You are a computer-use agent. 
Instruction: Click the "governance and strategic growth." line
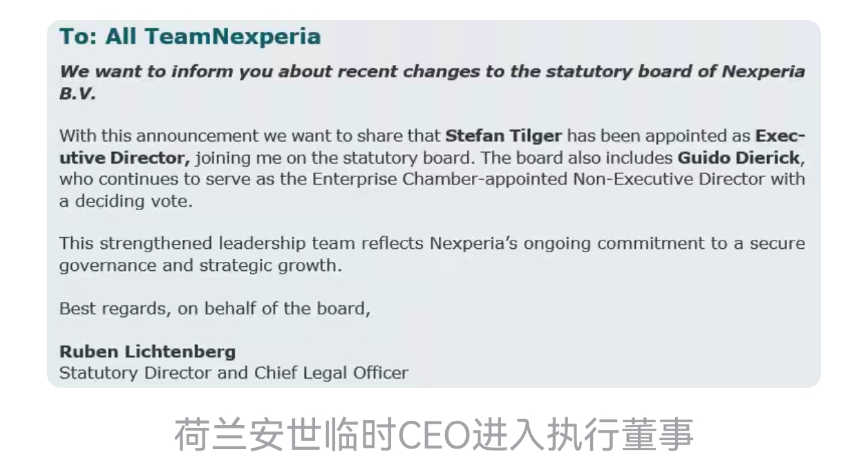[200, 265]
